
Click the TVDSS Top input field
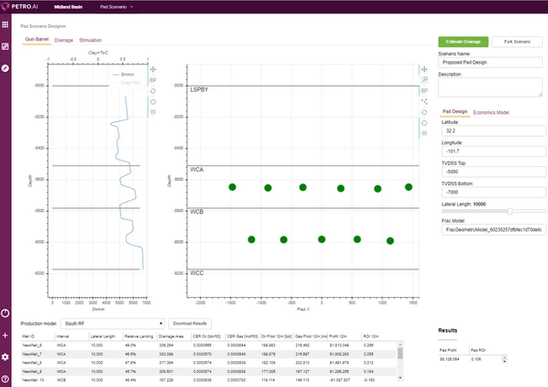[493, 172]
